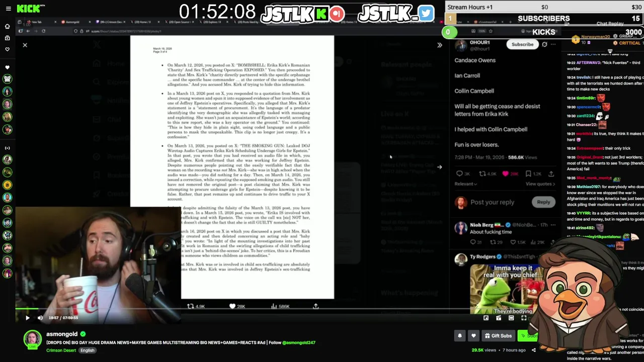Click the English language tag
The image size is (644, 362).
(87, 350)
